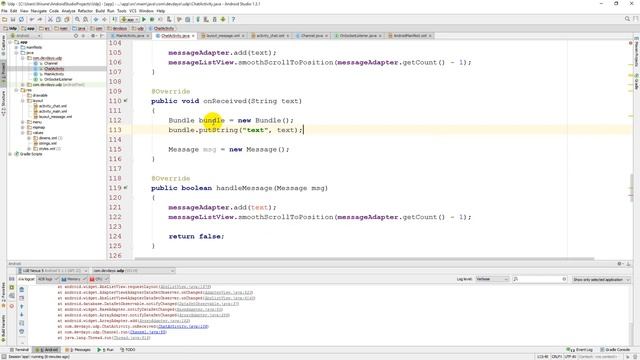Click the Help question mark toolbar icon
Viewport: 640px width, 360px height.
(233, 19)
